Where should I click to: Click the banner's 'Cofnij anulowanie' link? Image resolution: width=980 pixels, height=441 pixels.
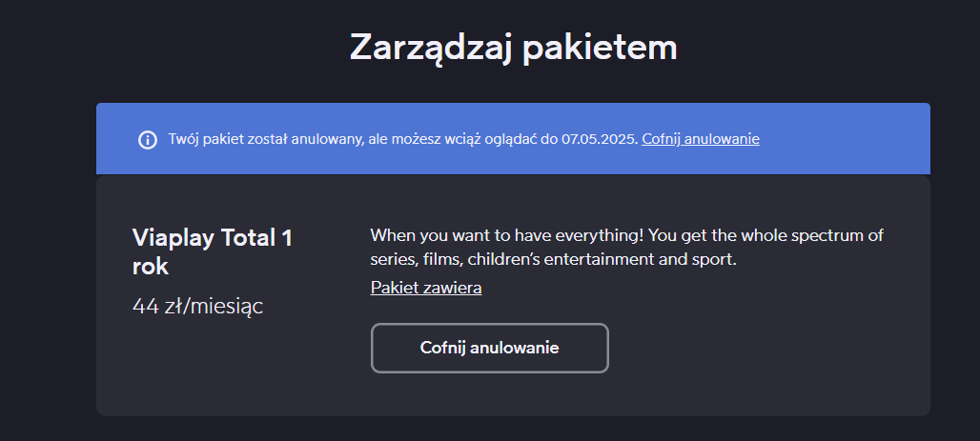701,139
